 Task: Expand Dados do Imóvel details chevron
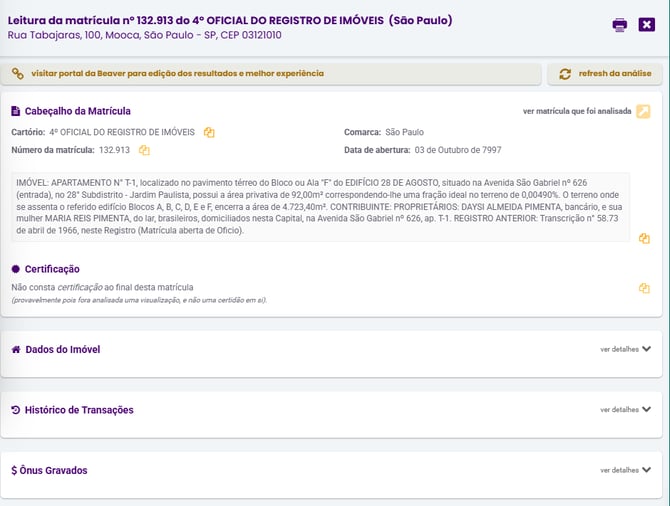[646, 349]
